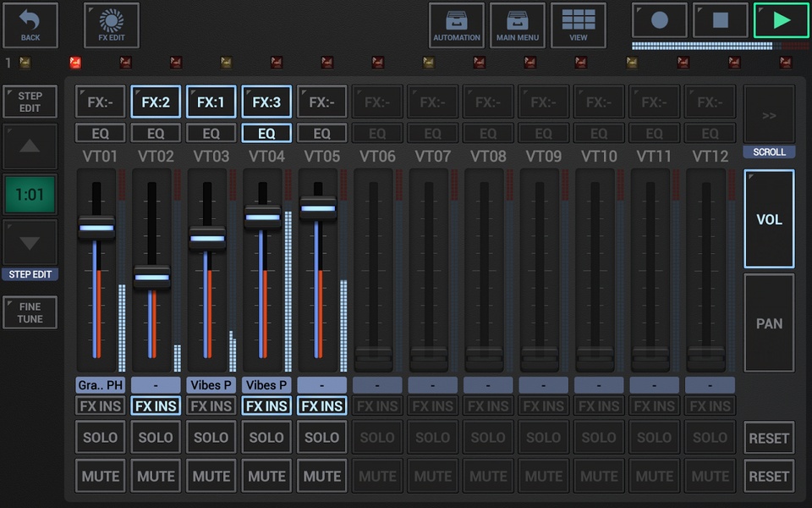
Task: Open the Vibes P label on VT03
Action: 211,385
